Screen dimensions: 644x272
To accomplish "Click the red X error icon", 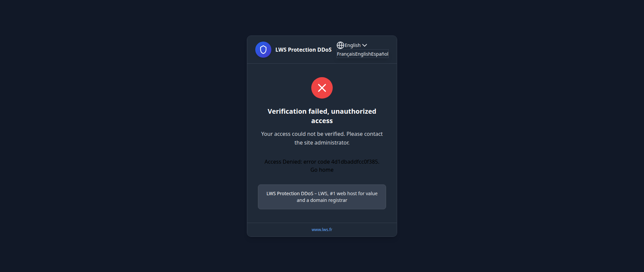I will click(x=322, y=88).
